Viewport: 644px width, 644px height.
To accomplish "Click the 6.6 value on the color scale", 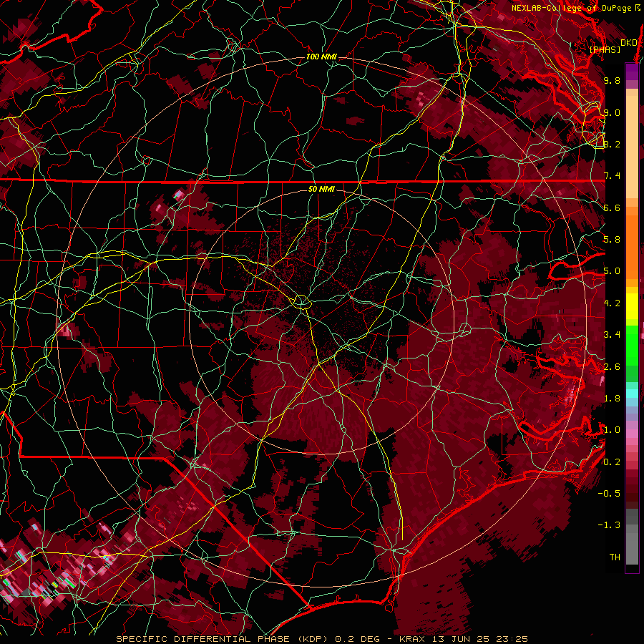I will [612, 208].
